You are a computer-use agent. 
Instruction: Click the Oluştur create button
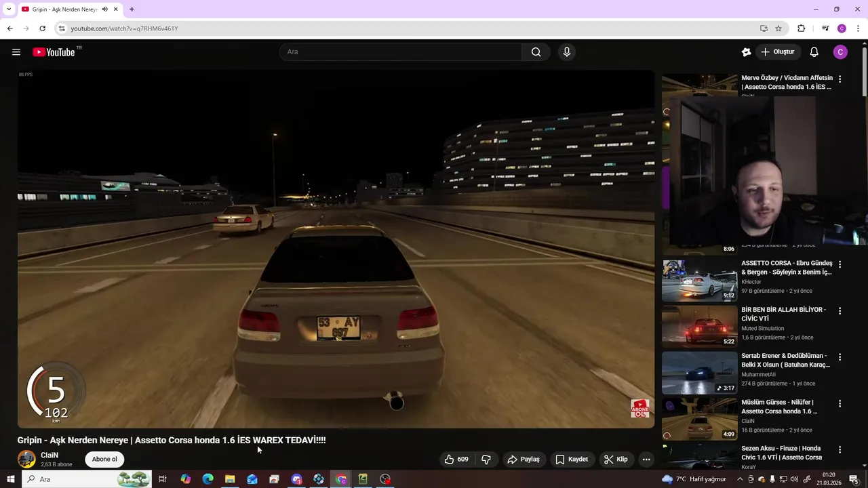click(777, 52)
